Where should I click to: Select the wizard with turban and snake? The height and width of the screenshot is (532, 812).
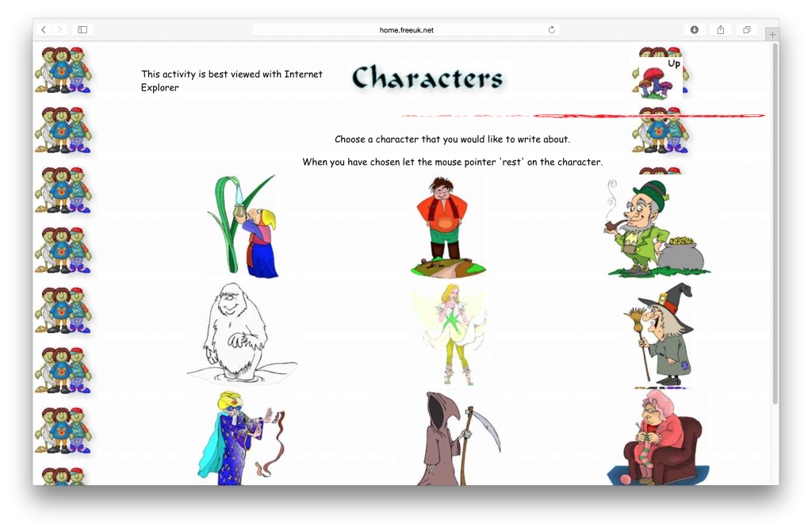(x=241, y=438)
